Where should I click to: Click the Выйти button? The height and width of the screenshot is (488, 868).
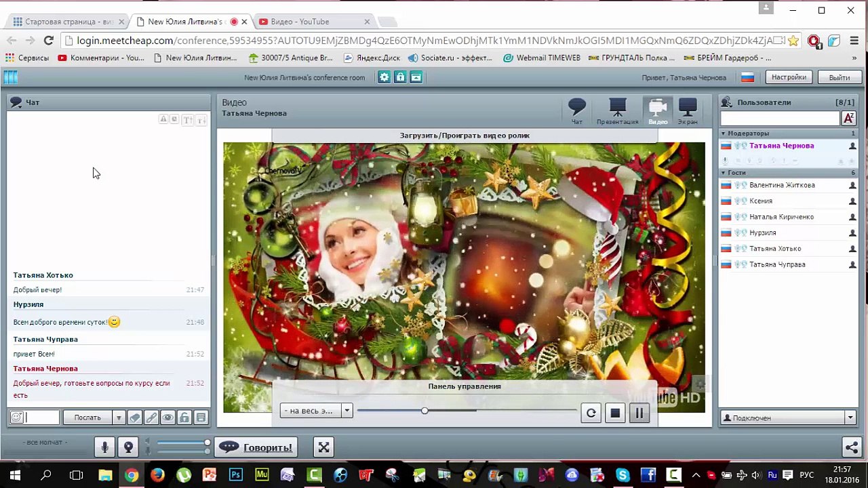pos(839,77)
